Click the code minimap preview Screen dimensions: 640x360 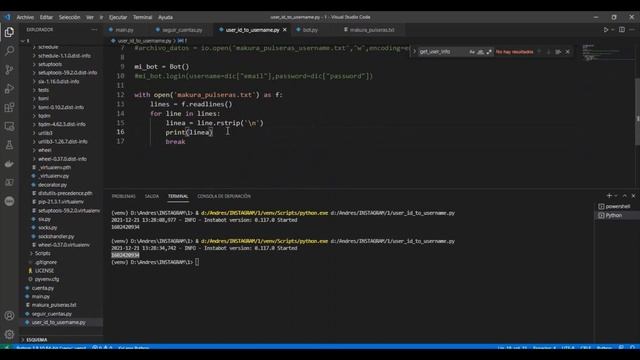click(607, 53)
